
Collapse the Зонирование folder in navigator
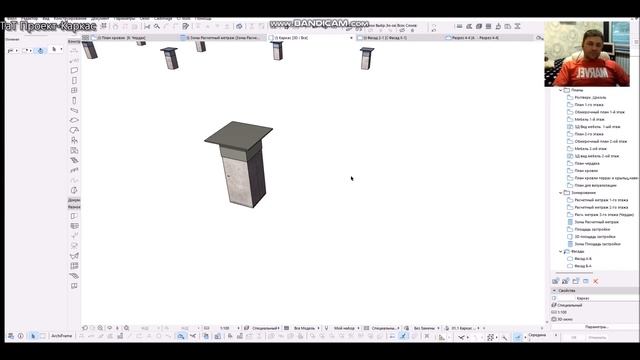pyautogui.click(x=560, y=193)
